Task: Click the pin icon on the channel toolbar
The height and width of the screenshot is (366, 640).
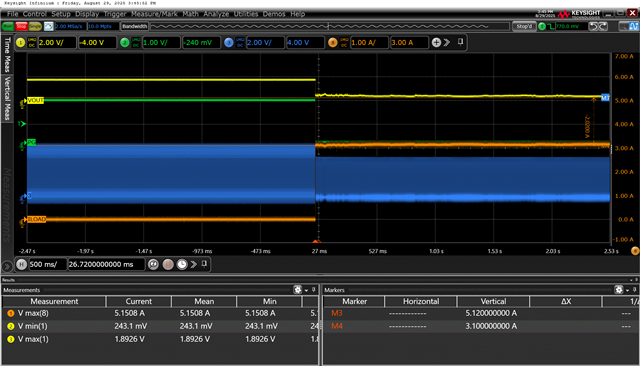Action: tap(460, 42)
